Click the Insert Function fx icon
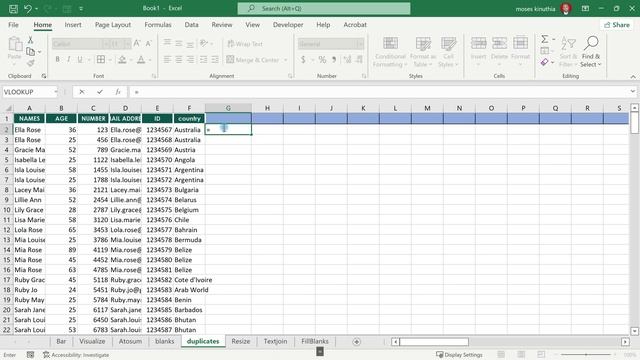The image size is (640, 360). (118, 92)
